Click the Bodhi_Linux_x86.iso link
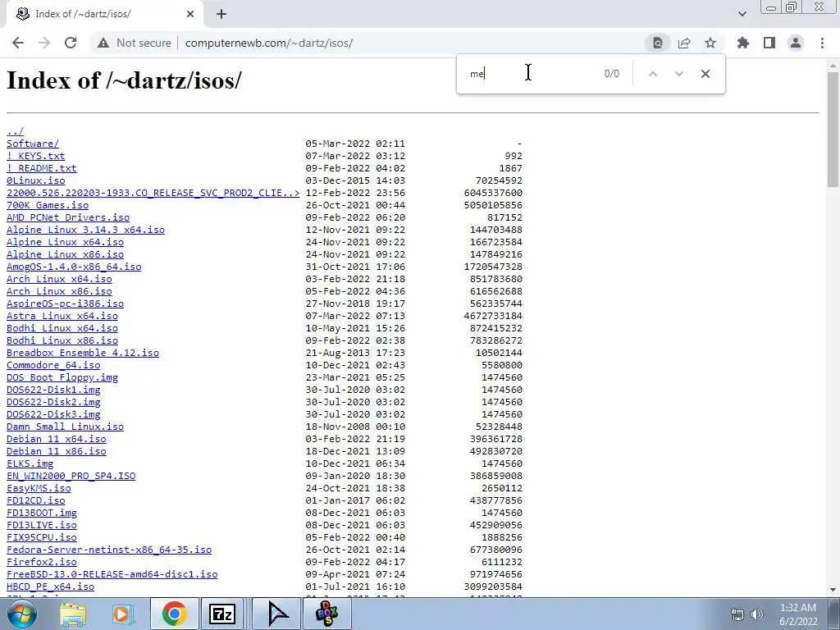Viewport: 840px width, 630px height. pyautogui.click(x=62, y=340)
